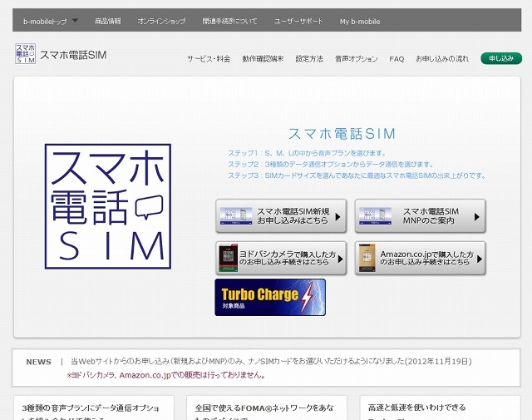Click スマホ電話SIM MNPのご案内 button

pos(421,216)
